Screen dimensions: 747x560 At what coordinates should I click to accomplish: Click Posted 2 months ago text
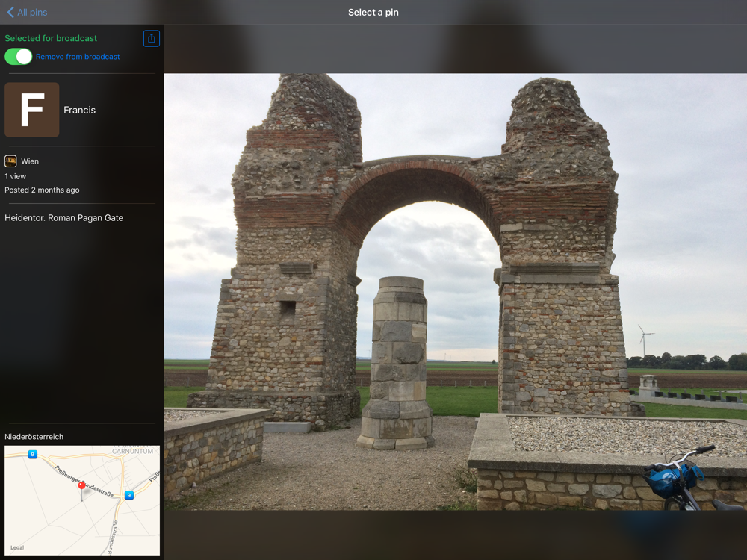42,190
